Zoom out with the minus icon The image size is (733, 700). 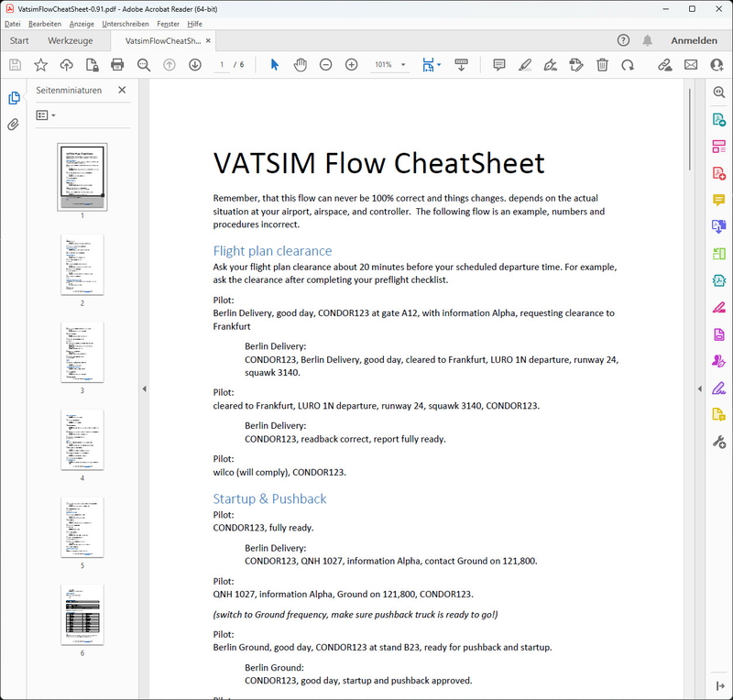tap(326, 65)
